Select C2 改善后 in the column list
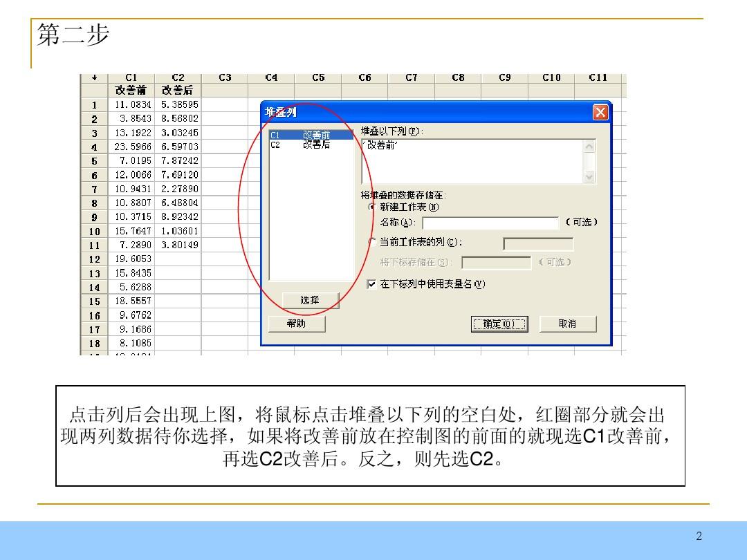The image size is (747, 560). [x=311, y=144]
